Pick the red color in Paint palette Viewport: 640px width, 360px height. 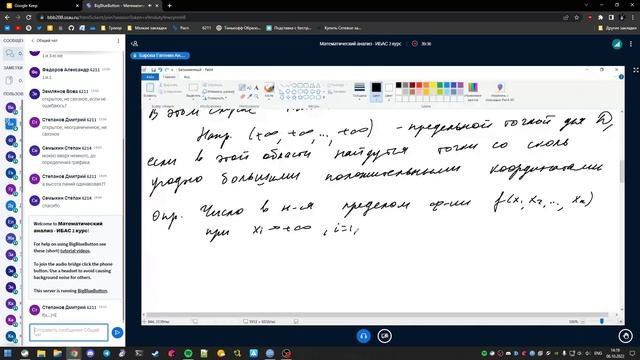[419, 85]
